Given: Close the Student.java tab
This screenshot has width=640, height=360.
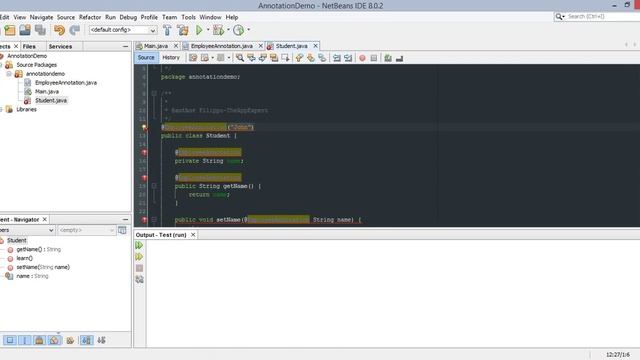Looking at the screenshot, I should click(x=315, y=46).
